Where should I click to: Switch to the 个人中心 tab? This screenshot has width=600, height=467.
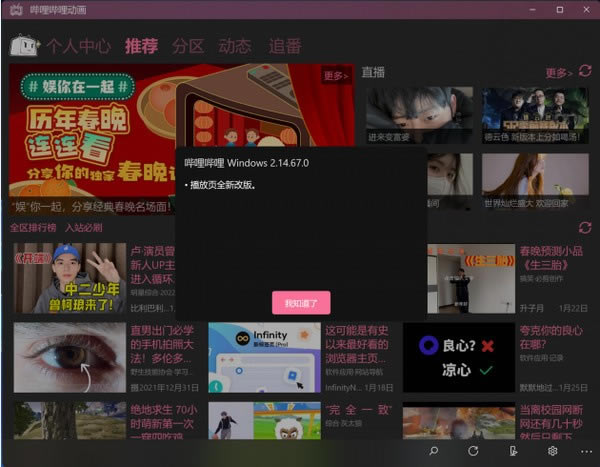tap(78, 46)
